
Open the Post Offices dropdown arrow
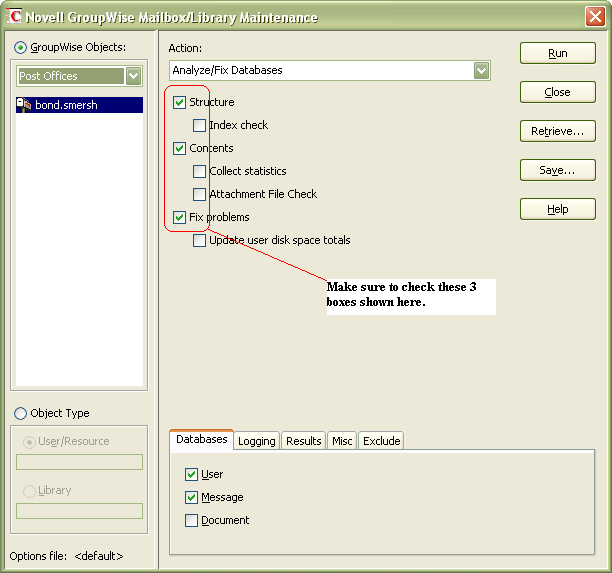[x=133, y=76]
